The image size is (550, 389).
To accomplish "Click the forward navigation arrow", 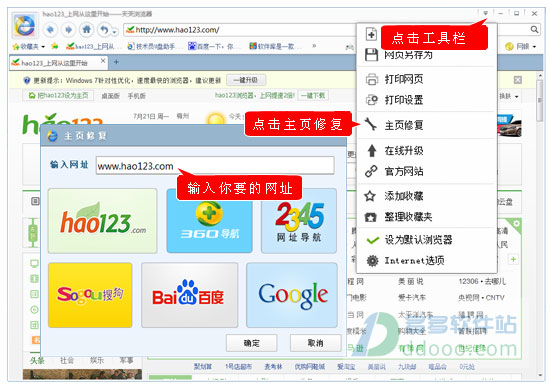I will (x=68, y=29).
